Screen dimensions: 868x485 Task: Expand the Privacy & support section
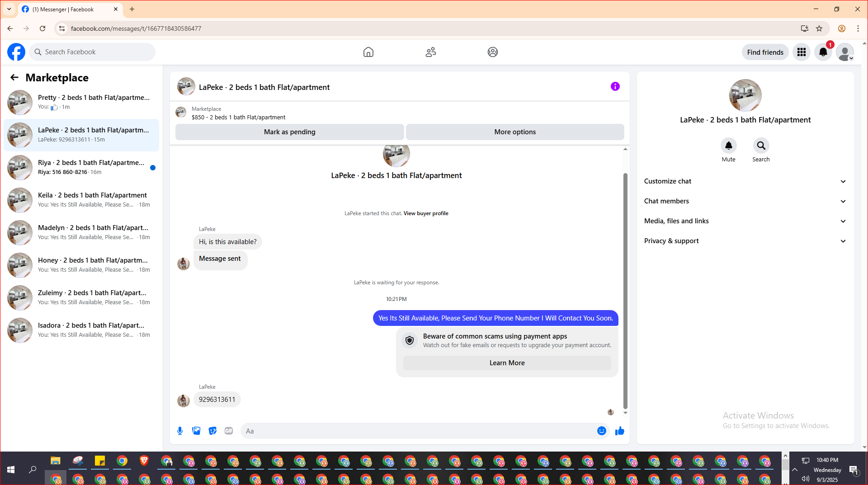point(745,241)
